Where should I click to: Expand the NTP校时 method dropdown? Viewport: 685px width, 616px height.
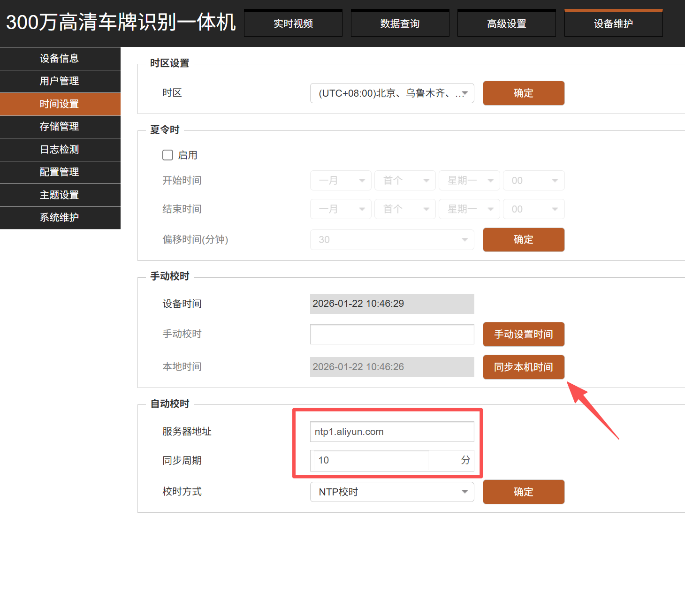392,492
